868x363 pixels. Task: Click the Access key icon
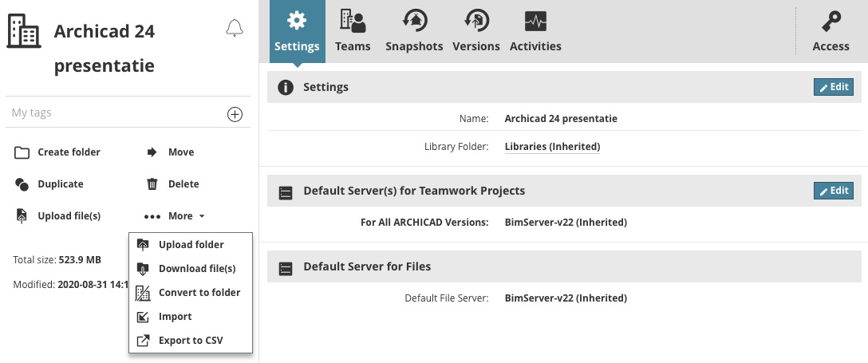click(831, 22)
